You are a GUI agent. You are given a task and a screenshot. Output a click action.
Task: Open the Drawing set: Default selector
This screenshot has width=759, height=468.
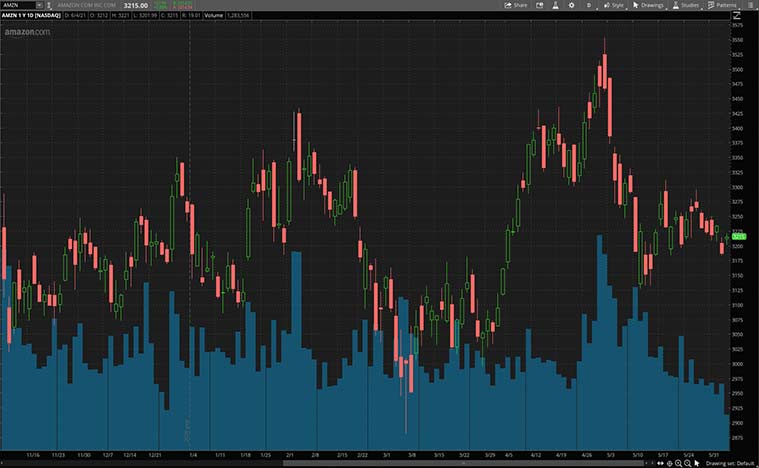(x=730, y=463)
